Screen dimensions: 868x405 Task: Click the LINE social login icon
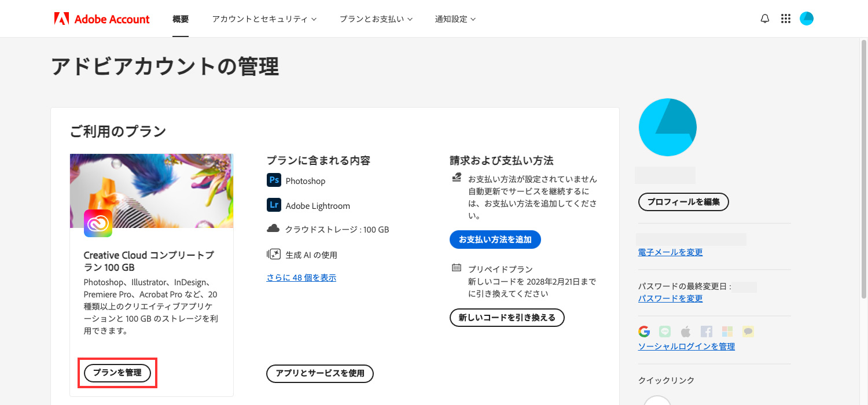coord(665,332)
